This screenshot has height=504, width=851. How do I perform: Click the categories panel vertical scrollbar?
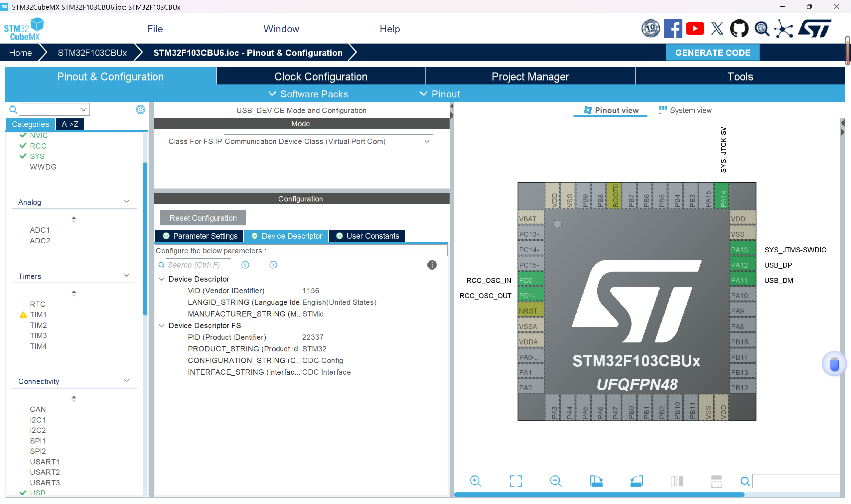[145, 239]
